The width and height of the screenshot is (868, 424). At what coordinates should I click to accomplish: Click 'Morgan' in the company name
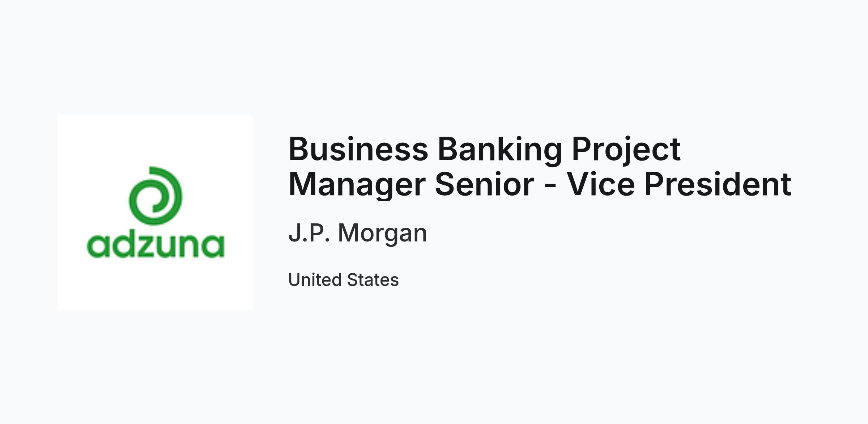point(383,234)
